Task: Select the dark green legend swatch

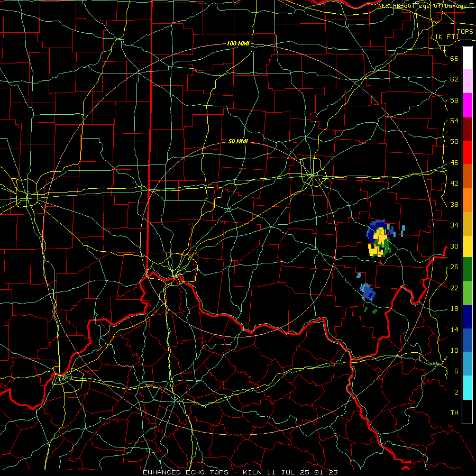Action: pos(467,269)
